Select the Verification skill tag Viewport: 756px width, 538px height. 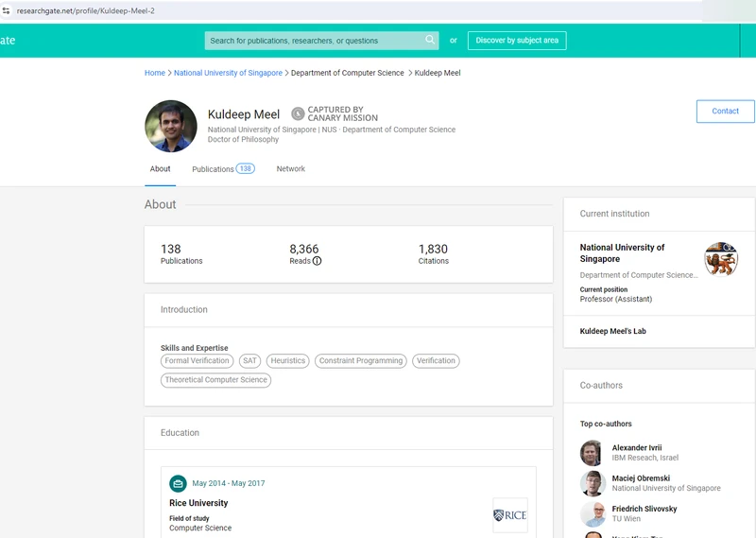coord(436,361)
